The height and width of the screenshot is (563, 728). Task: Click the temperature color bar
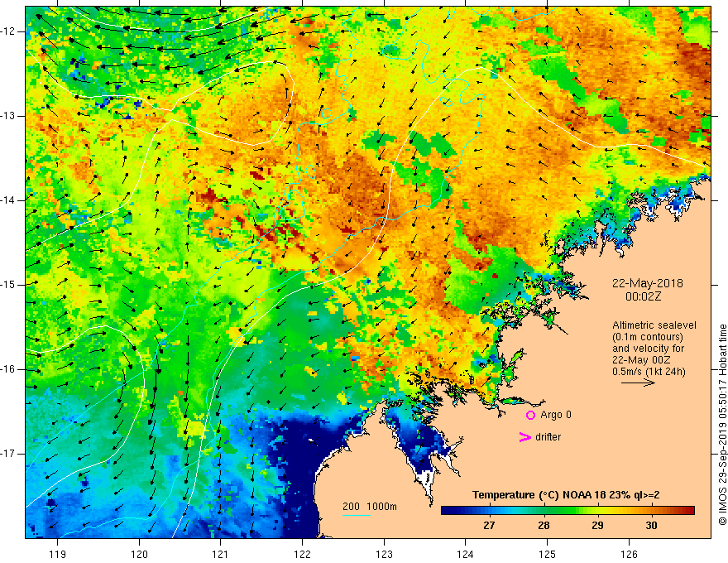point(568,511)
